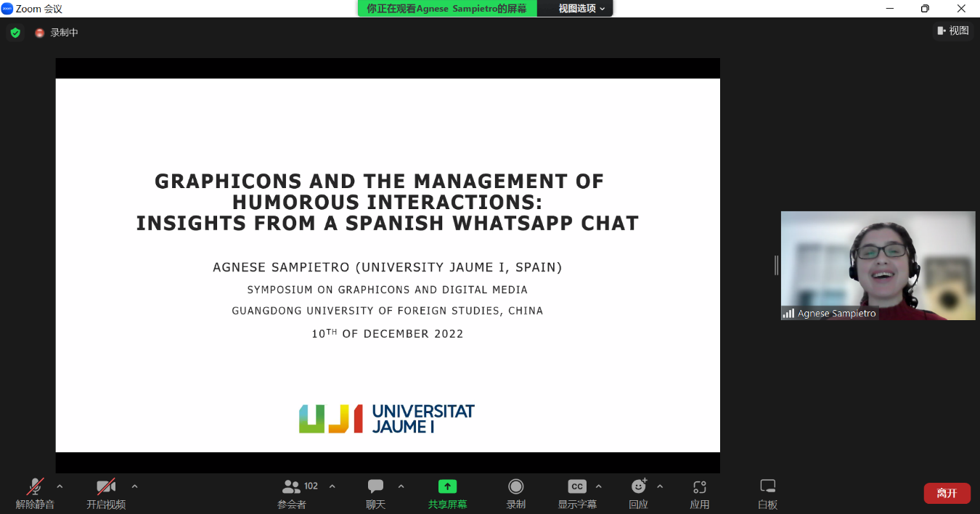Open the 视图 view menu
Viewport: 980px width, 514px height.
click(x=953, y=30)
